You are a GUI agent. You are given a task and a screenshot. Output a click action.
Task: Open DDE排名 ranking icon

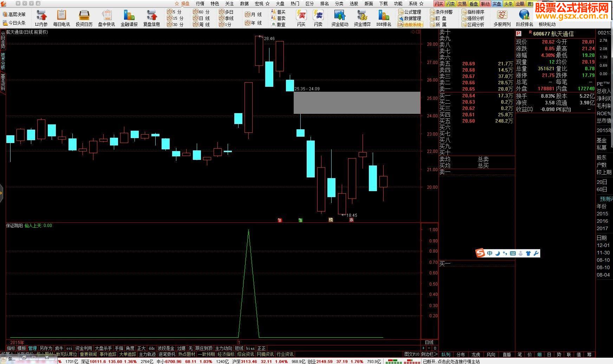pos(384,18)
